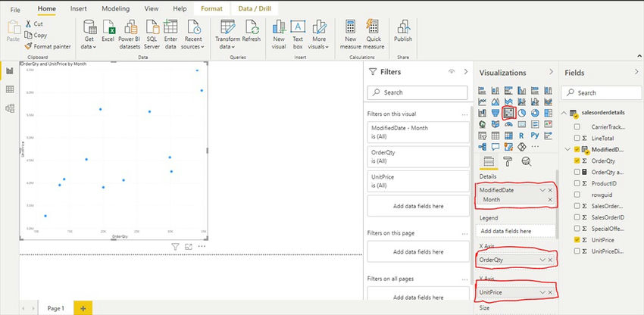Select the R script visual icon
Screen dimensions: 644x315
click(521, 135)
